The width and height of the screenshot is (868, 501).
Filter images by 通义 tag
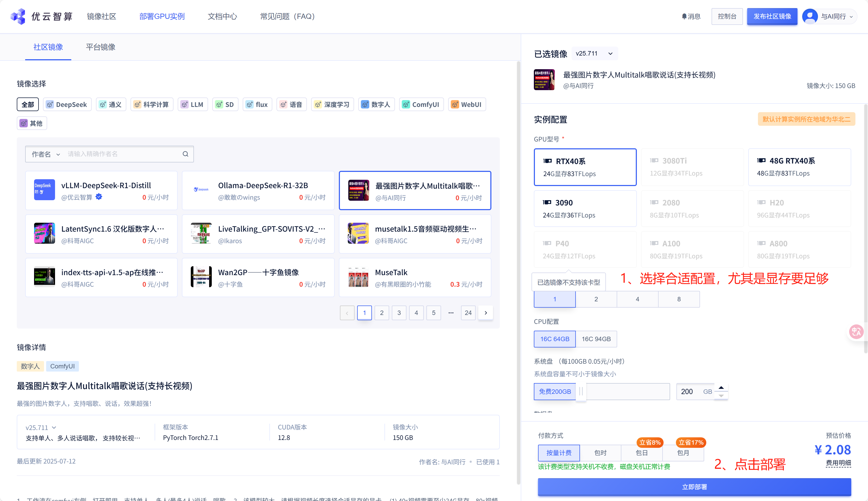click(111, 104)
